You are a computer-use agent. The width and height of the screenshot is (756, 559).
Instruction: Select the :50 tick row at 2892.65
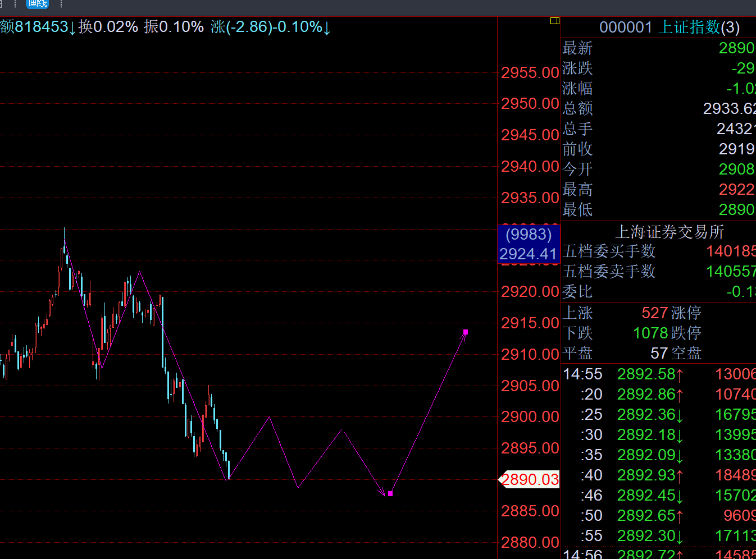[659, 515]
